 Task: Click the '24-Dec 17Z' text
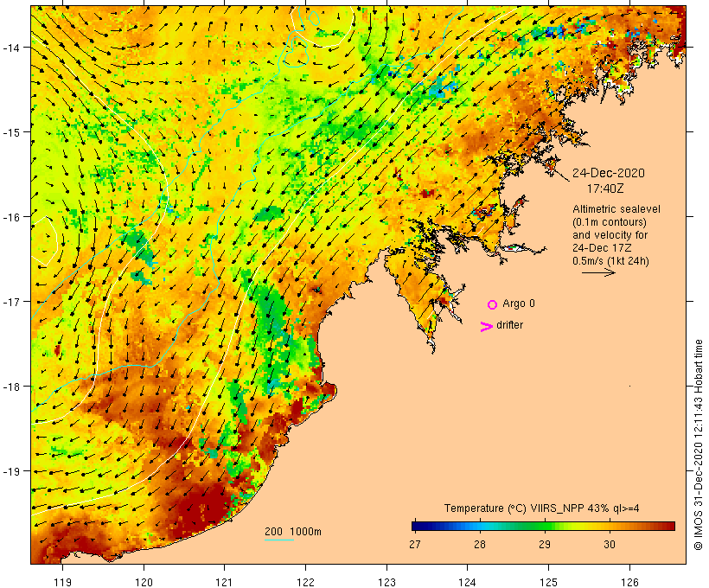[x=602, y=248]
